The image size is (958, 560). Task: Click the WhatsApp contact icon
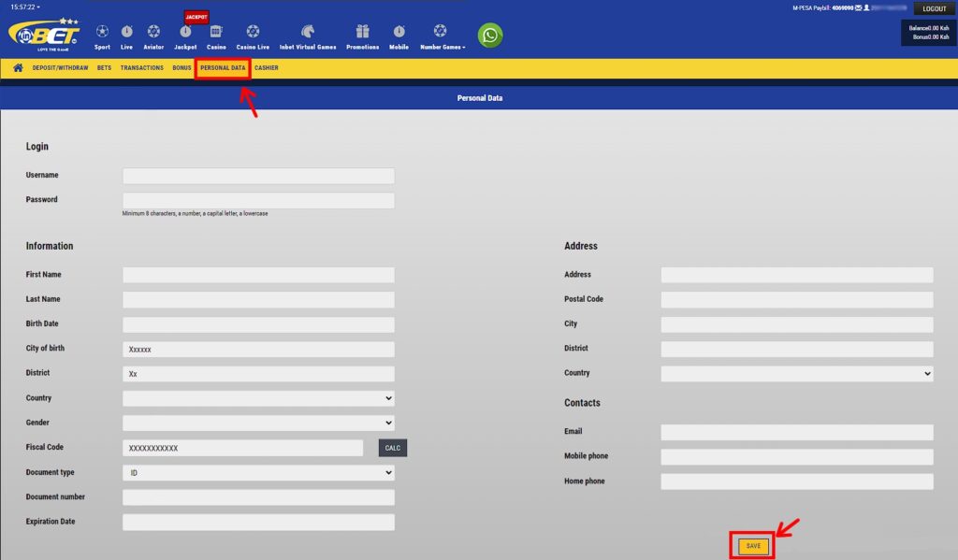(489, 35)
